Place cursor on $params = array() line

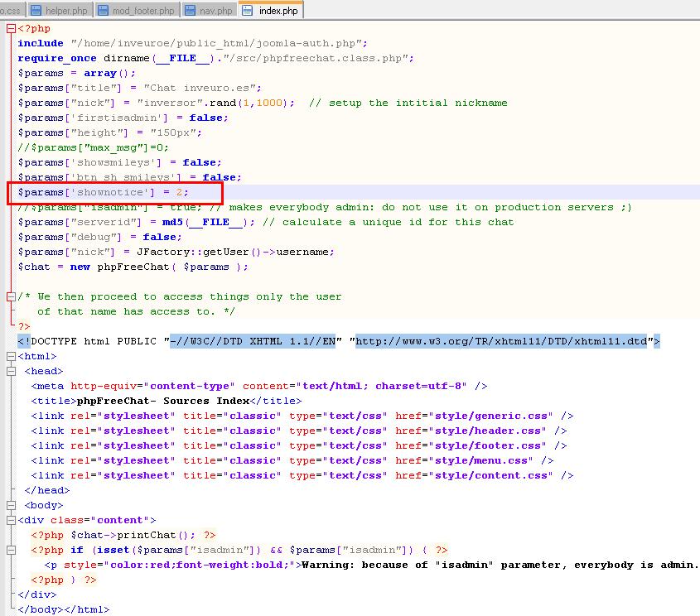tap(76, 73)
